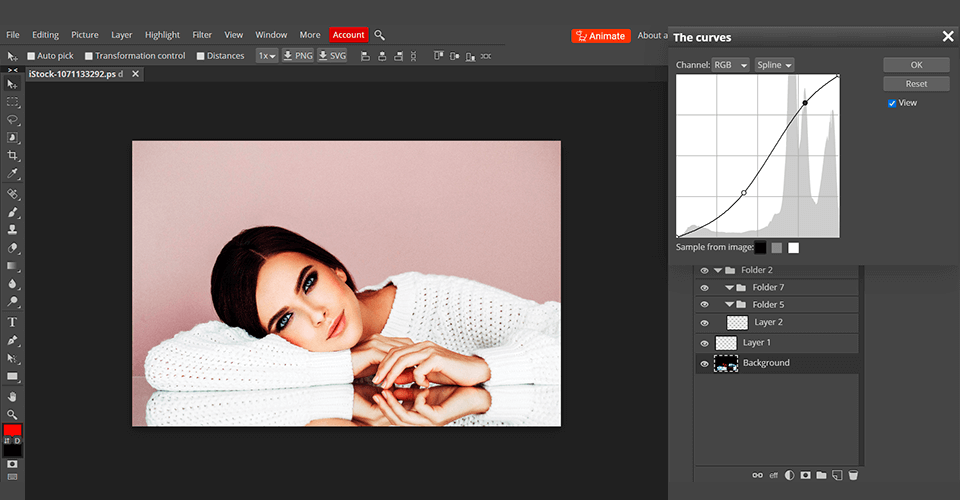Uncheck the View checkbox in curves dialog
Image resolution: width=960 pixels, height=500 pixels.
892,103
